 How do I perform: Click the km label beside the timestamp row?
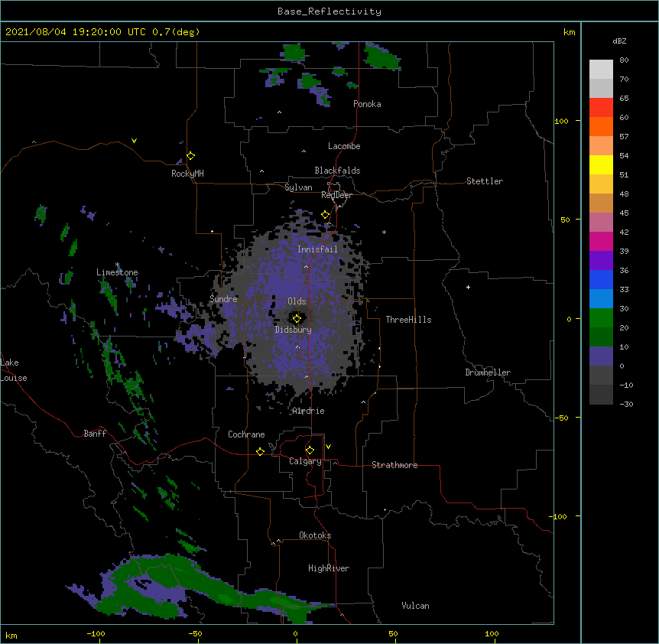(569, 32)
